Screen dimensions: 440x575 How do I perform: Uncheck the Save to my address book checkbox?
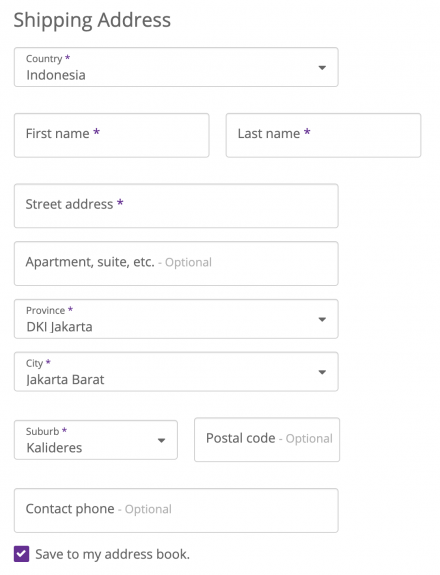(22, 554)
